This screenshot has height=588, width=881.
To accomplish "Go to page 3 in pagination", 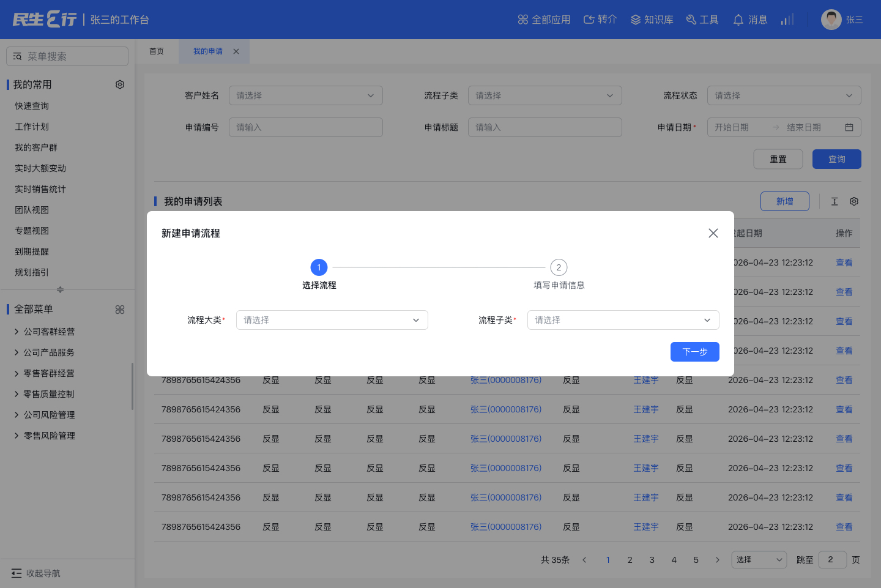I will tap(652, 560).
